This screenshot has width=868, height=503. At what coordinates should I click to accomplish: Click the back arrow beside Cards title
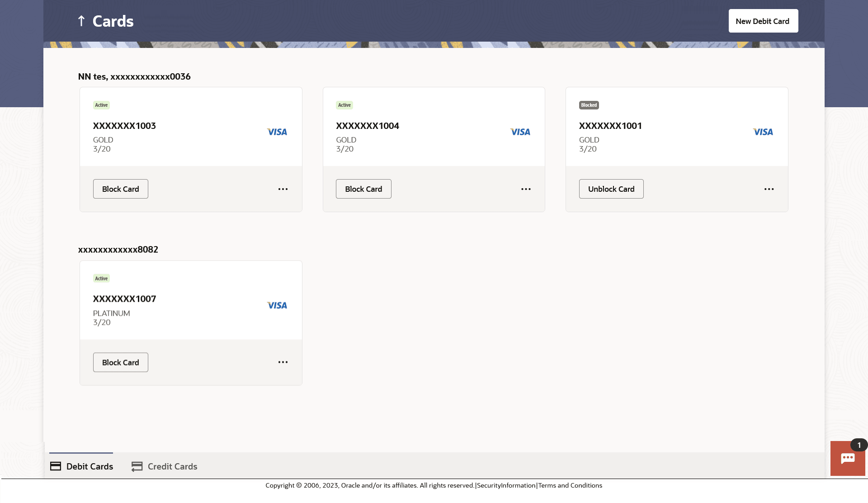(x=81, y=21)
